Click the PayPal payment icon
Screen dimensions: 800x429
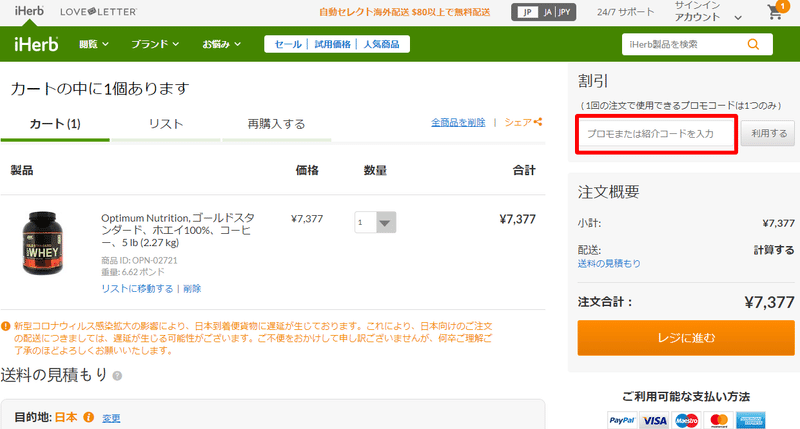click(622, 420)
